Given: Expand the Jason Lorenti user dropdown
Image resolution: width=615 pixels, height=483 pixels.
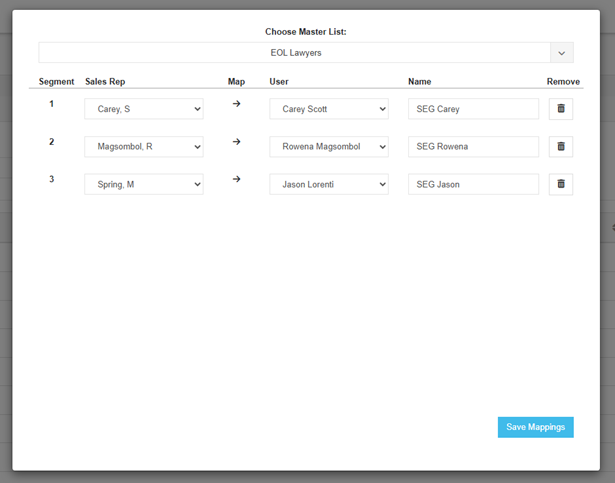Looking at the screenshot, I should (x=329, y=184).
